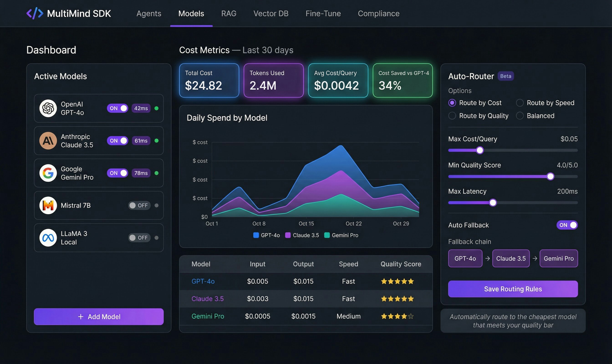Image resolution: width=612 pixels, height=364 pixels.
Task: Select the OpenAI GPT-4o model icon
Action: click(x=48, y=108)
